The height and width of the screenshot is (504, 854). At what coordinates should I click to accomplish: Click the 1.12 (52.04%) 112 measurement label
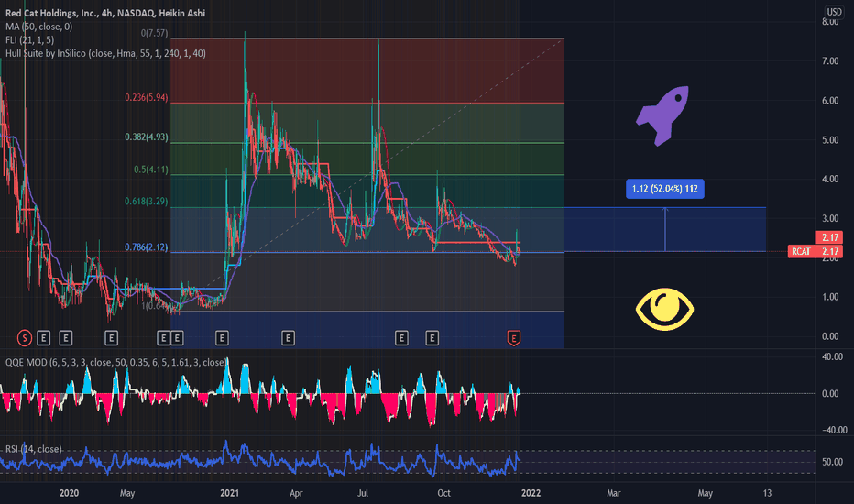(x=664, y=189)
